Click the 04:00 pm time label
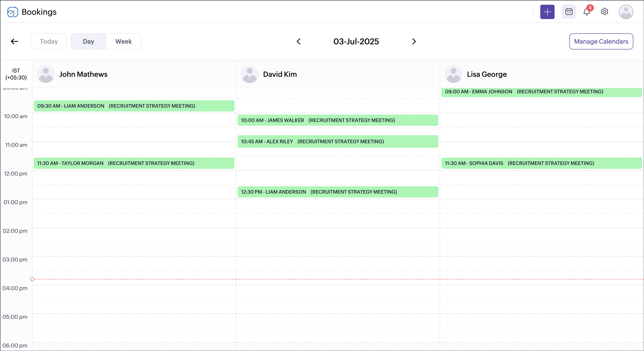This screenshot has width=644, height=351. pos(15,288)
